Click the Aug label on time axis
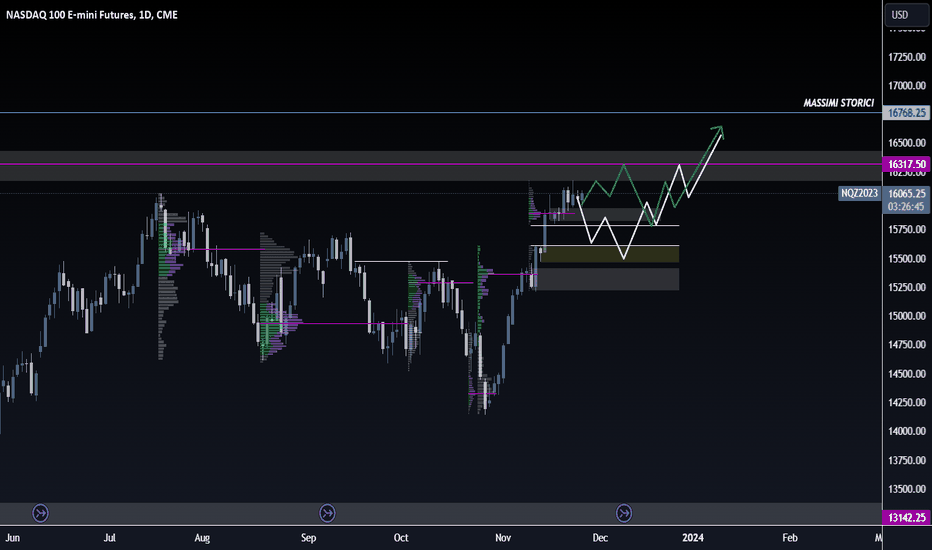The image size is (932, 550). [x=202, y=538]
